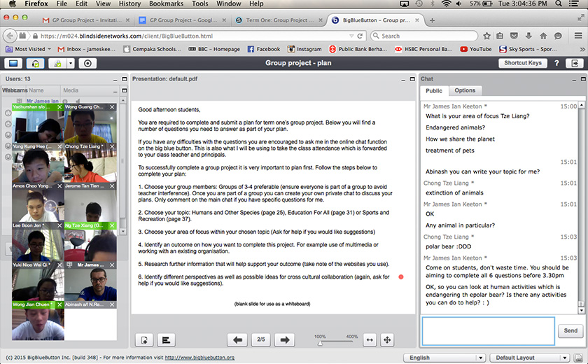Click the chat message input box
The width and height of the screenshot is (588, 364).
[x=488, y=330]
